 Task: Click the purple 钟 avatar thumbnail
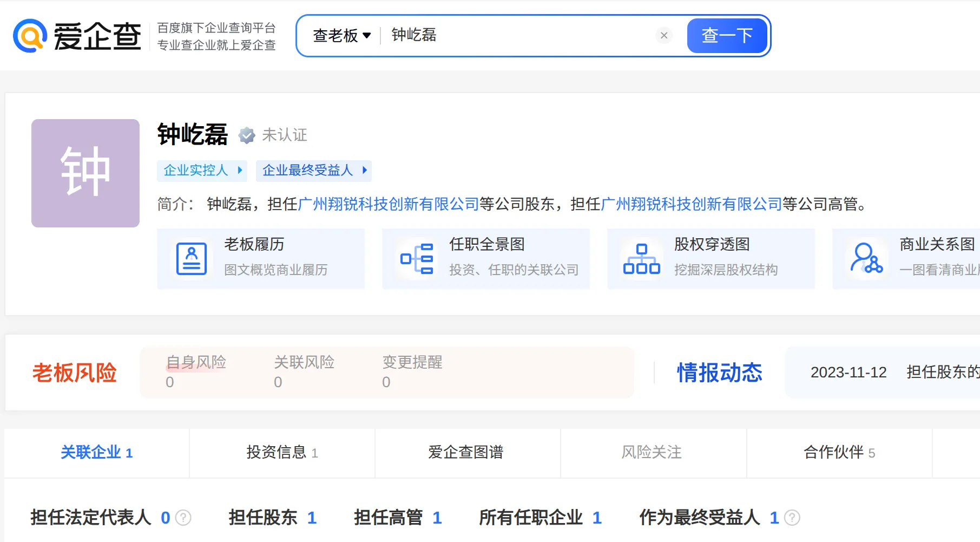(x=85, y=173)
